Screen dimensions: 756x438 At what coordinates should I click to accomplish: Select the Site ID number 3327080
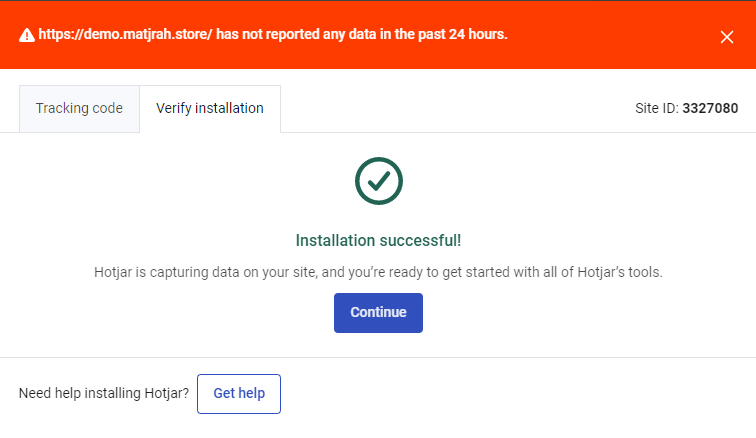pyautogui.click(x=710, y=108)
